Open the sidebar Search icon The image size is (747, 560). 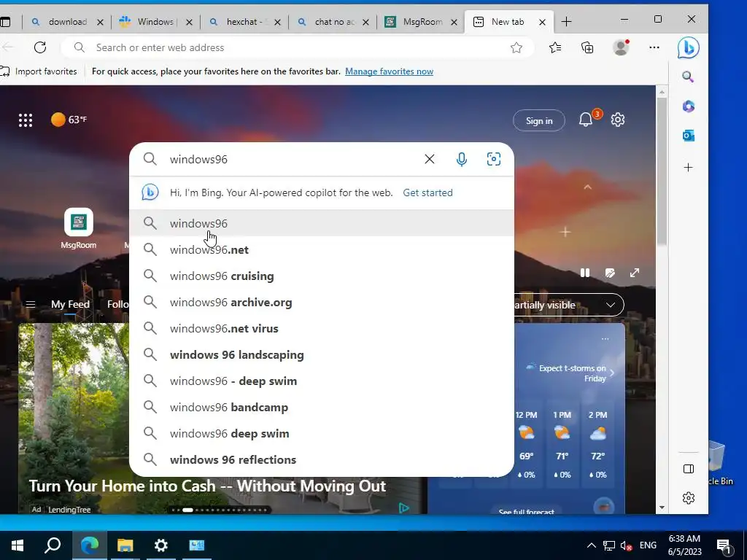coord(688,77)
